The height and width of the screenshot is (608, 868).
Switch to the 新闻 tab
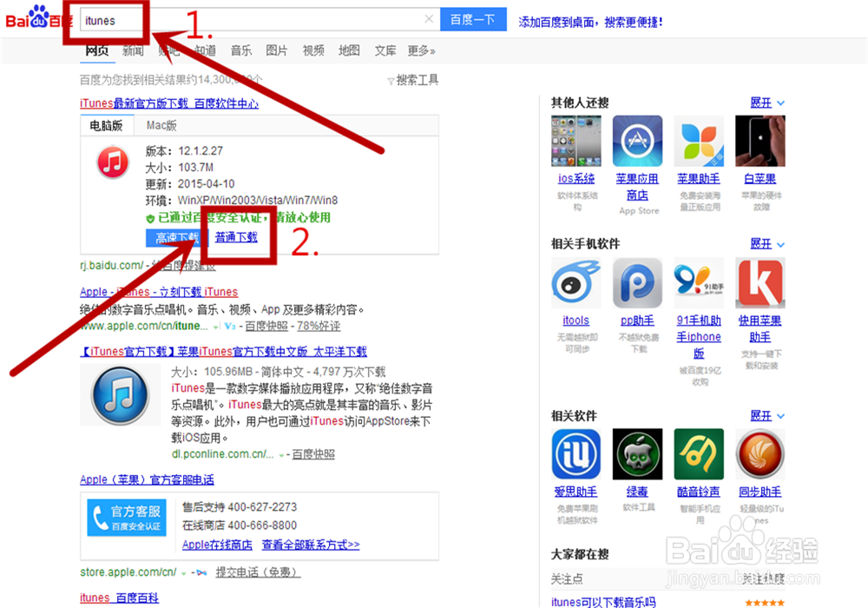[133, 50]
